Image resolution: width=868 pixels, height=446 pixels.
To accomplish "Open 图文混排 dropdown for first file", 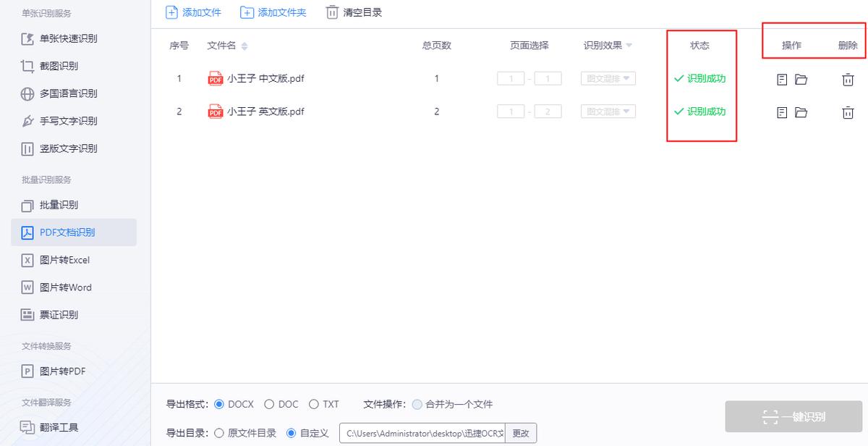I will point(606,80).
